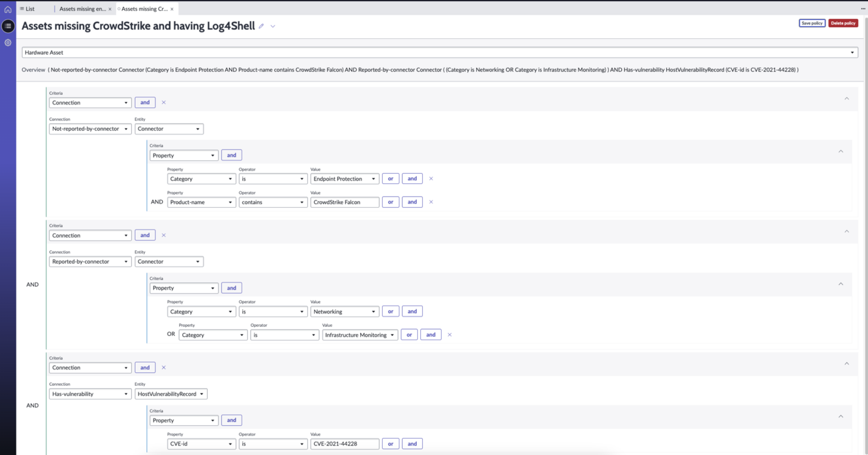The image size is (868, 455).
Task: Open settings gear in sidebar
Action: [x=8, y=43]
